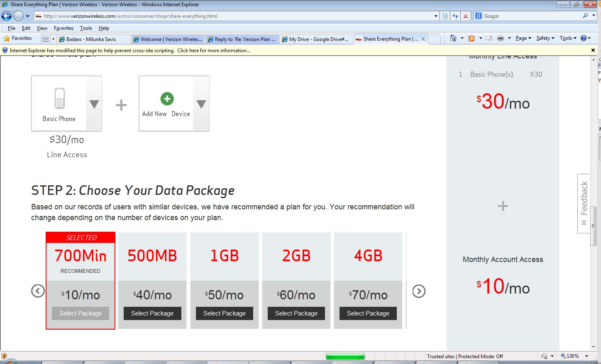The width and height of the screenshot is (601, 364).
Task: Click the page vertical scrollbar thumb
Action: click(x=593, y=226)
